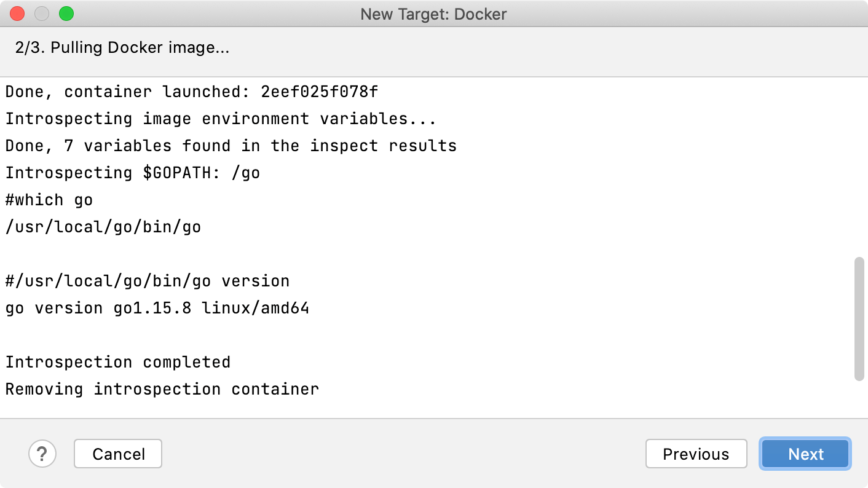Viewport: 868px width, 488px height.
Task: Click the version command line starting with #
Action: tap(147, 280)
